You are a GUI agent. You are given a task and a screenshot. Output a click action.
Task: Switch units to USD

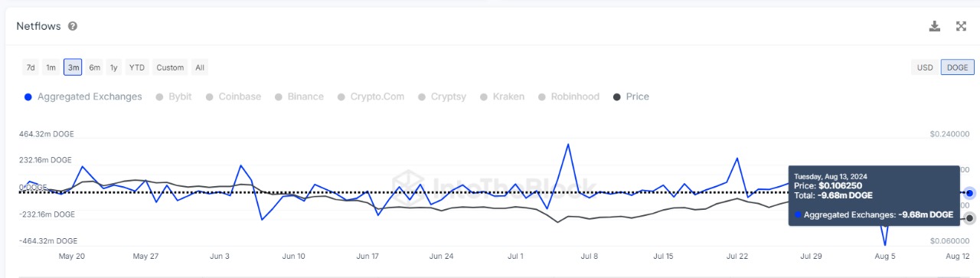pyautogui.click(x=925, y=67)
